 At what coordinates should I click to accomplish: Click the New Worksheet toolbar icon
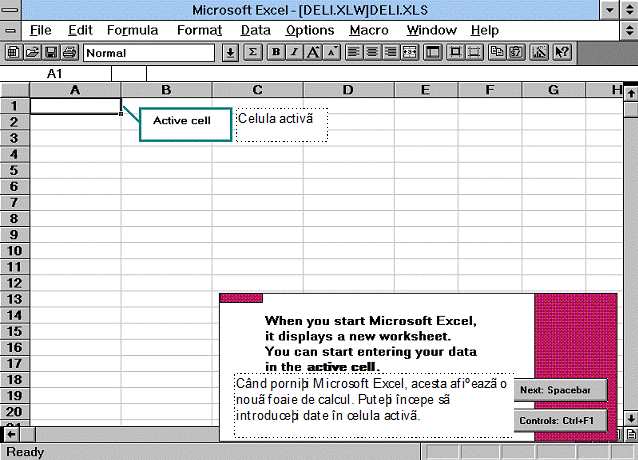pyautogui.click(x=13, y=52)
